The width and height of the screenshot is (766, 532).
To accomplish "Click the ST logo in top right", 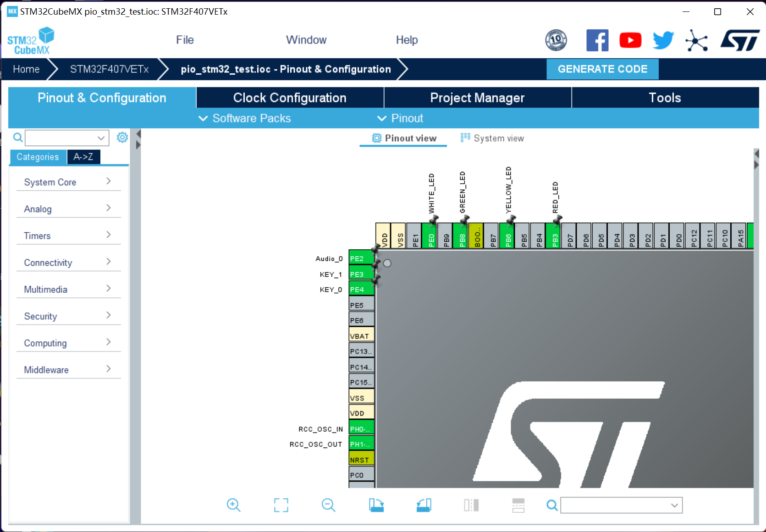I will pos(739,40).
